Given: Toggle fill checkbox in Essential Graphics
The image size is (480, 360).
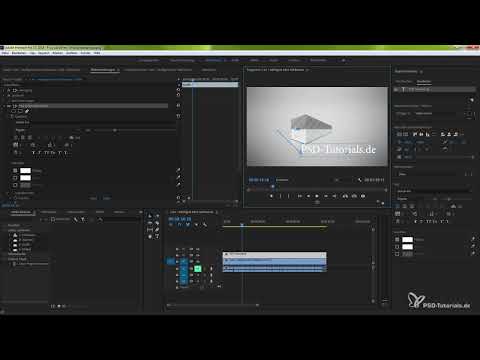Looking at the screenshot, I should [x=397, y=239].
